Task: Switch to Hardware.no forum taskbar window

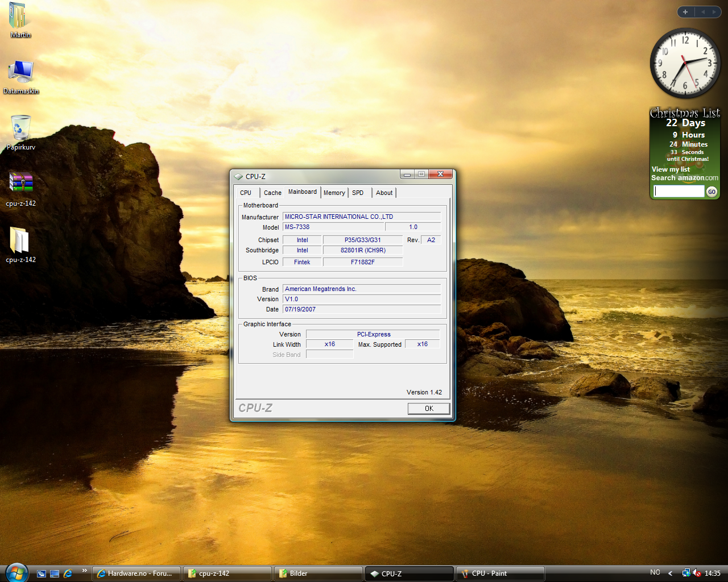Action: (x=136, y=573)
